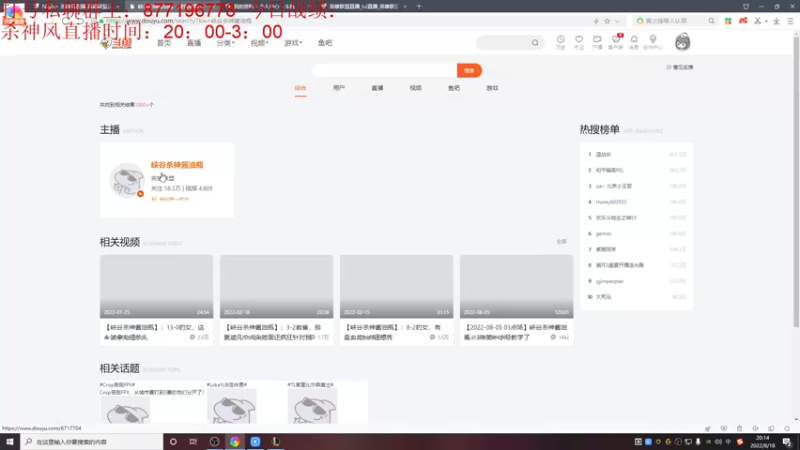This screenshot has width=800, height=450.
Task: Open video thumbnail dated 2022-01-25
Action: click(156, 286)
